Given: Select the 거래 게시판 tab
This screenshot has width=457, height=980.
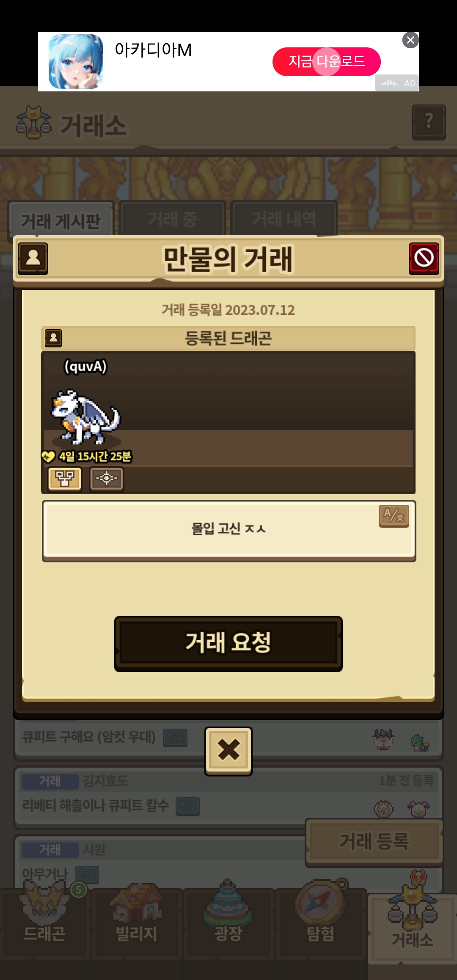Looking at the screenshot, I should [61, 221].
